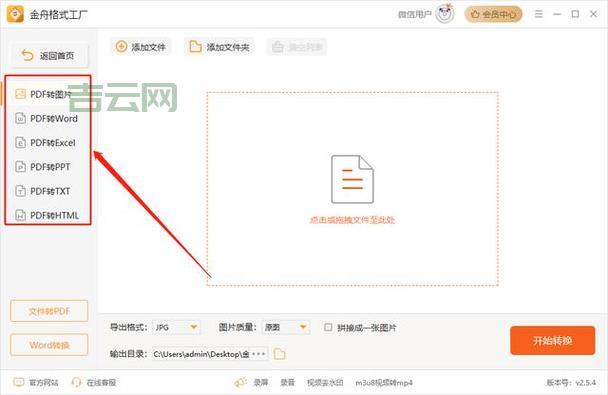The image size is (608, 395).
Task: Open the hamburger main menu
Action: point(539,14)
